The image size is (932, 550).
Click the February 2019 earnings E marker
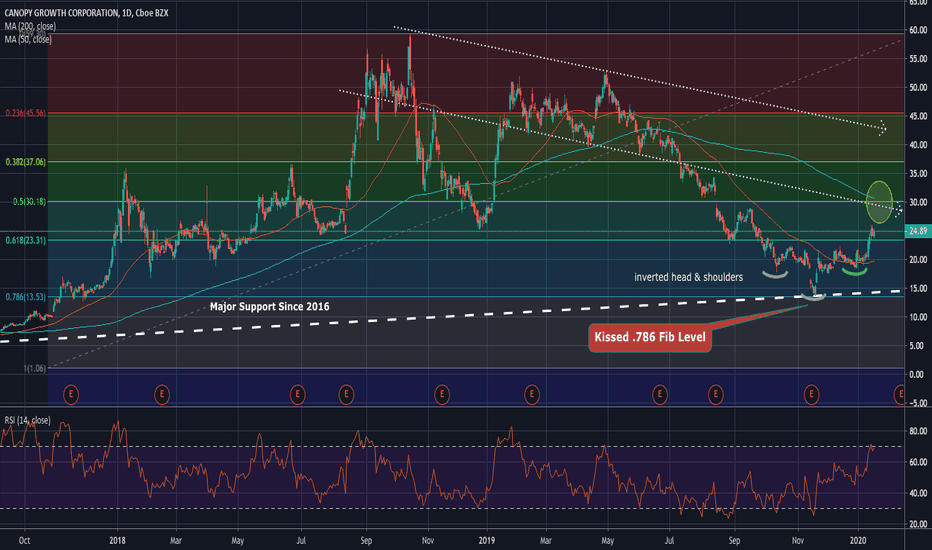532,394
